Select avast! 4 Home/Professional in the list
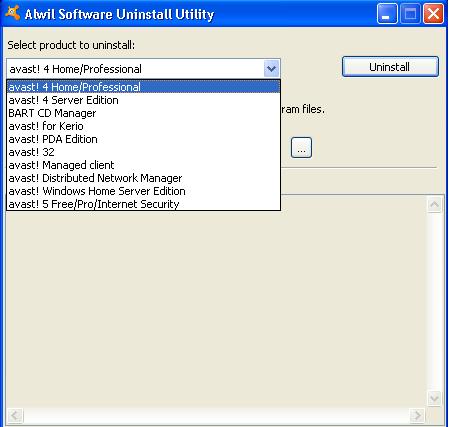 pos(143,87)
